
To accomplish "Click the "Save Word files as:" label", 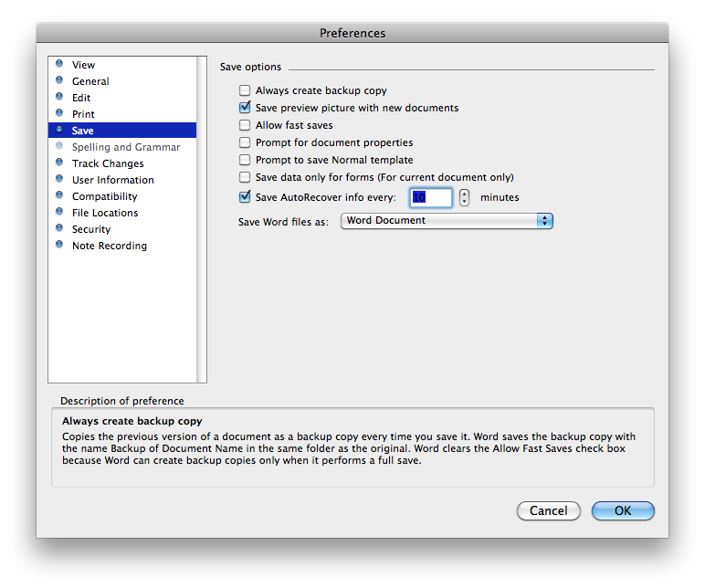I will [283, 222].
